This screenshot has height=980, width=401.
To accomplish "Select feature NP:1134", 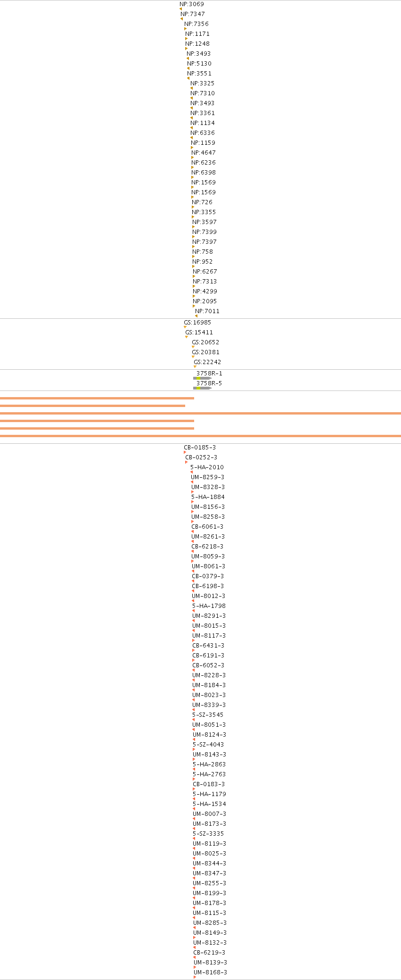I will [203, 123].
